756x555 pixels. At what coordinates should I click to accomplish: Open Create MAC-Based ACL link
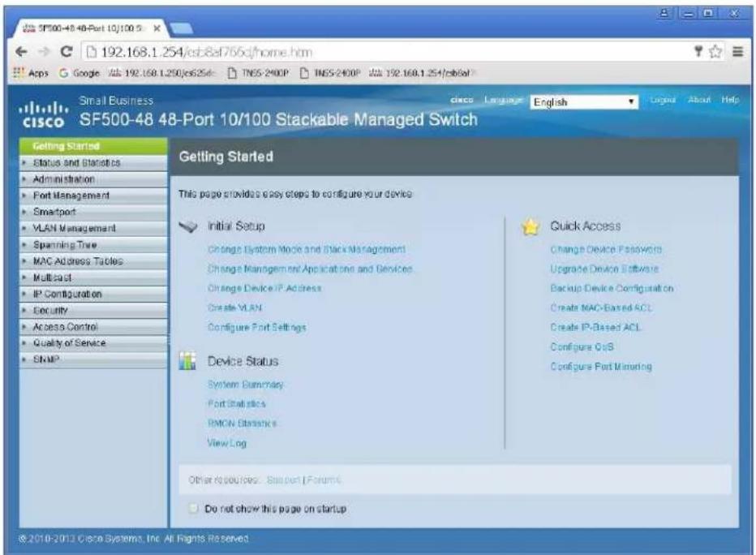[601, 308]
